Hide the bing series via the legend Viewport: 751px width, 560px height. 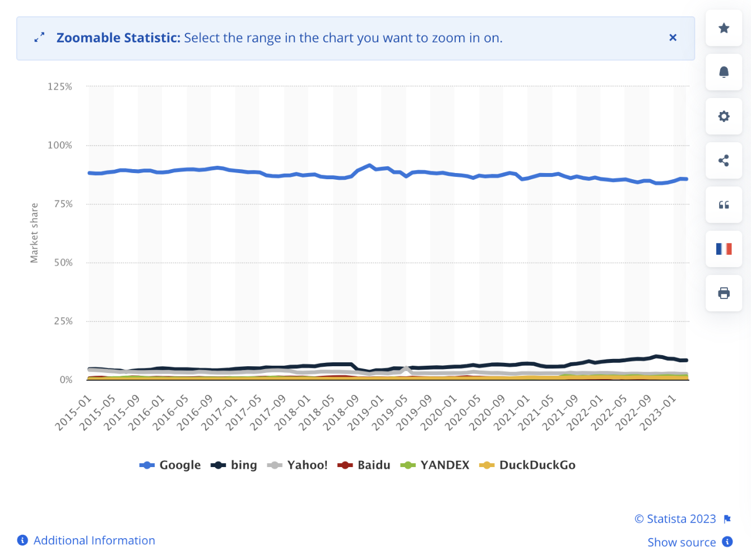click(234, 465)
